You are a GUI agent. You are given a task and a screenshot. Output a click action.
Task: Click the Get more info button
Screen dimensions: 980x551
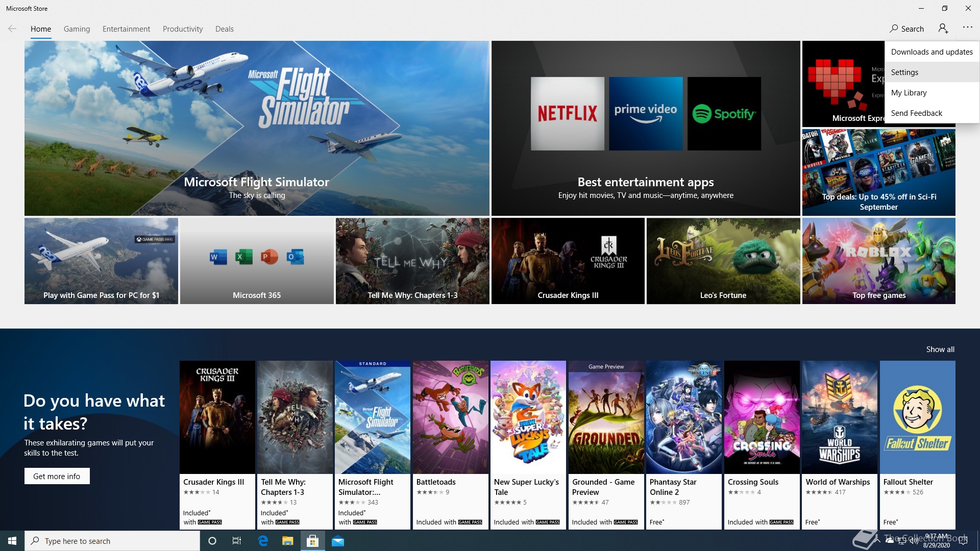coord(57,476)
